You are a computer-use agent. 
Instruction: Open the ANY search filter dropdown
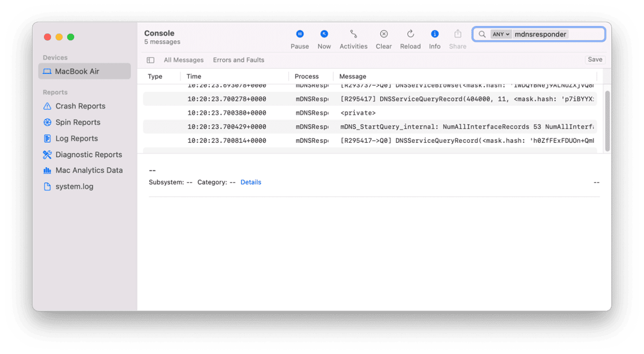(500, 34)
